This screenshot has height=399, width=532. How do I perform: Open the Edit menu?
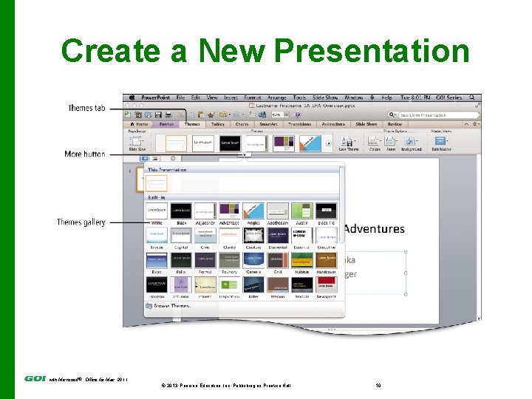[195, 98]
